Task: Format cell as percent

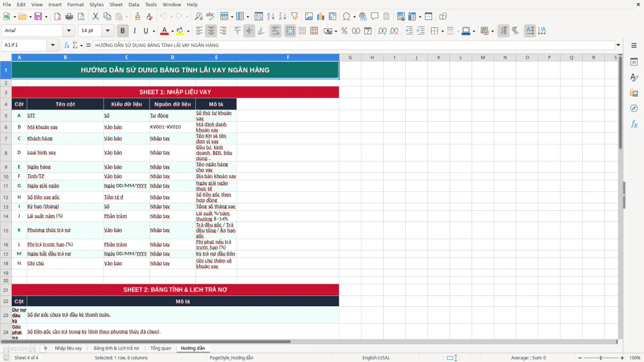Action: pos(344,31)
